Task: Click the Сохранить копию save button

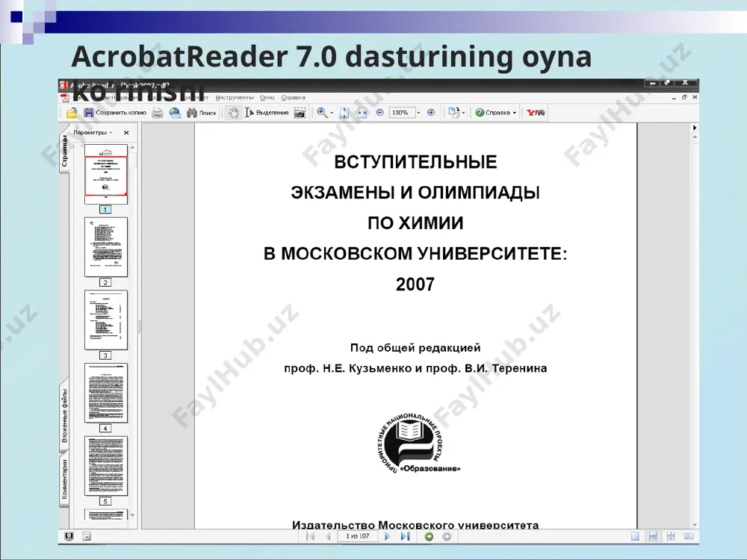Action: [x=115, y=113]
